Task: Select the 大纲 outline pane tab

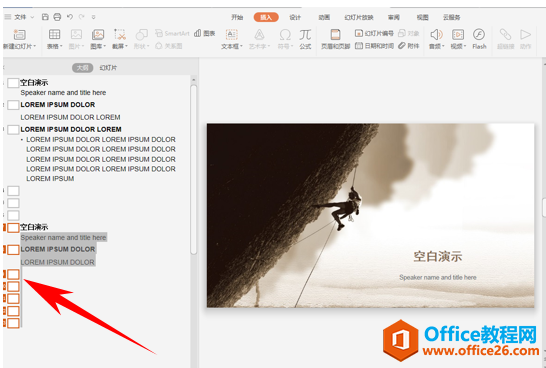Action: pyautogui.click(x=83, y=68)
